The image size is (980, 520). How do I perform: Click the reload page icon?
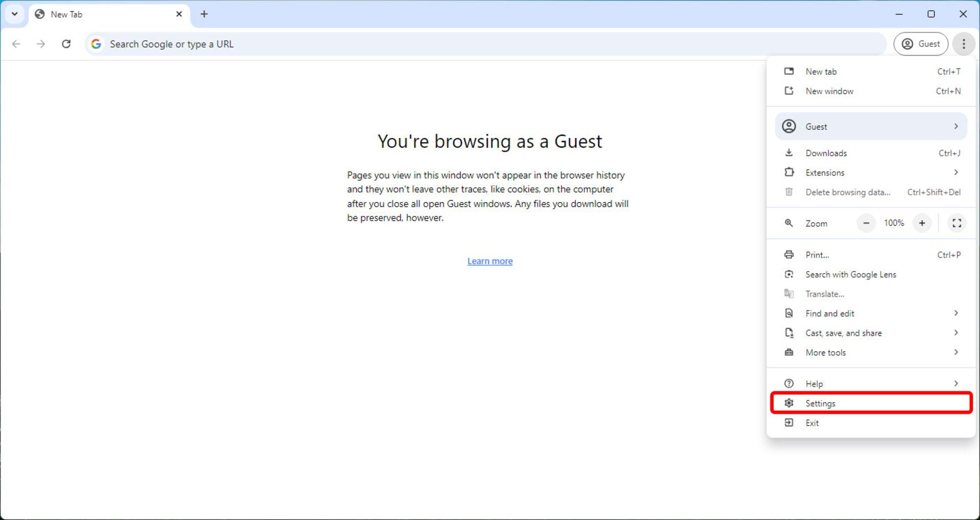click(x=66, y=44)
